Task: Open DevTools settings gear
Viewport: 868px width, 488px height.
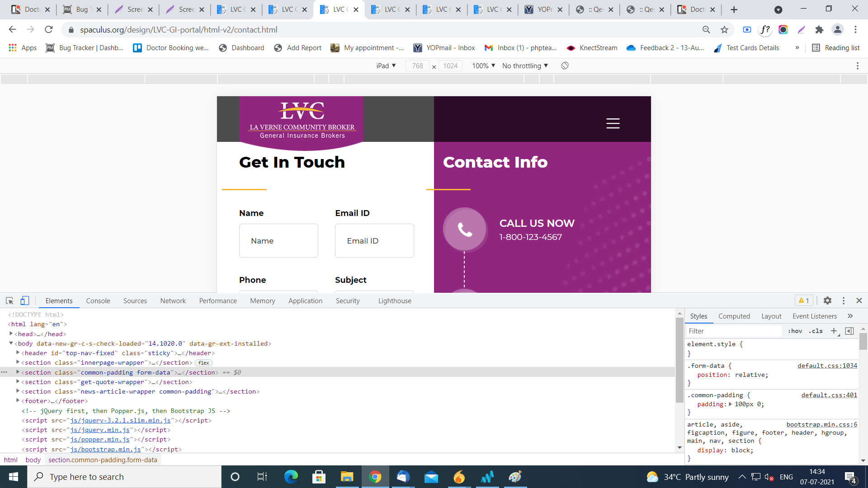Action: [827, 300]
